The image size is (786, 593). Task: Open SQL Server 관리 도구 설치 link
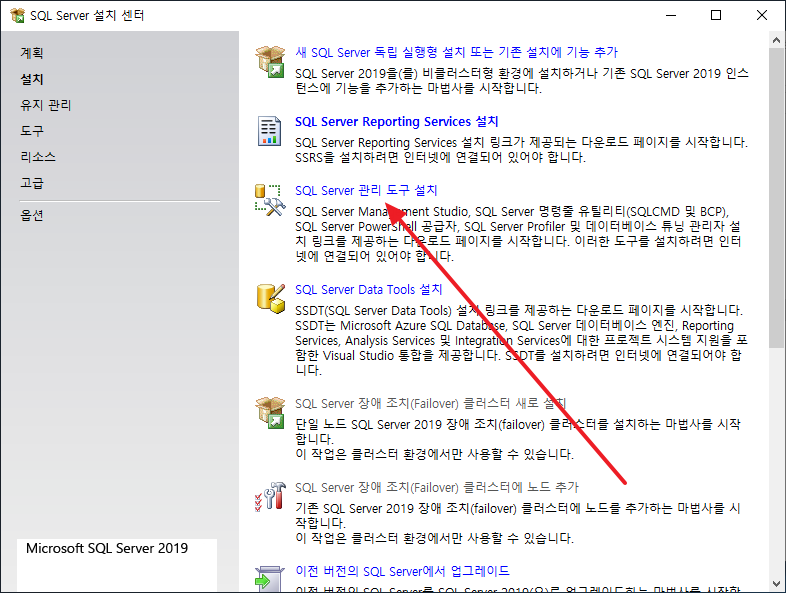pos(366,190)
